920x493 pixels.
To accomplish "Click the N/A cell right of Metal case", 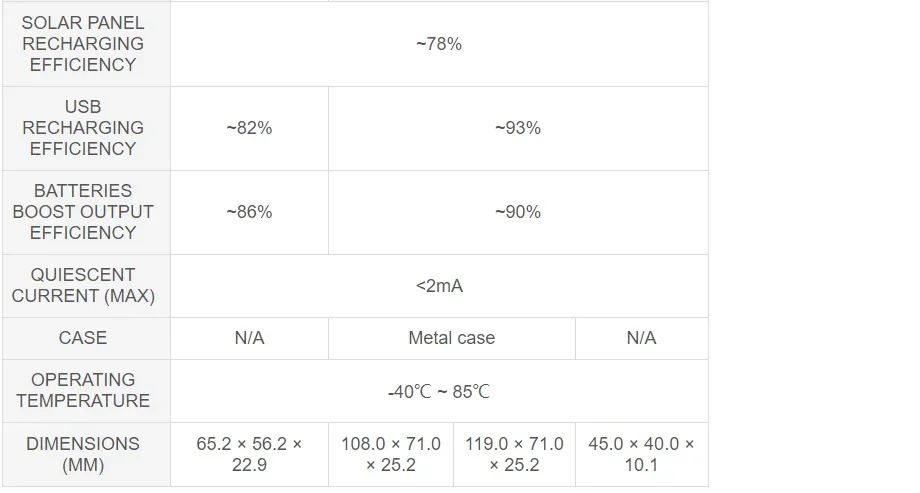I will pyautogui.click(x=641, y=337).
